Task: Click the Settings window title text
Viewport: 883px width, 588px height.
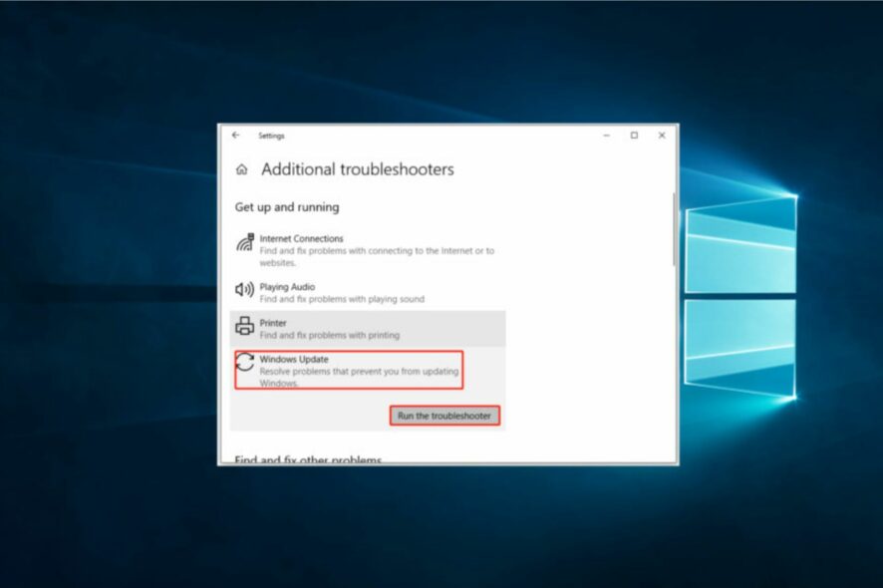Action: tap(271, 136)
